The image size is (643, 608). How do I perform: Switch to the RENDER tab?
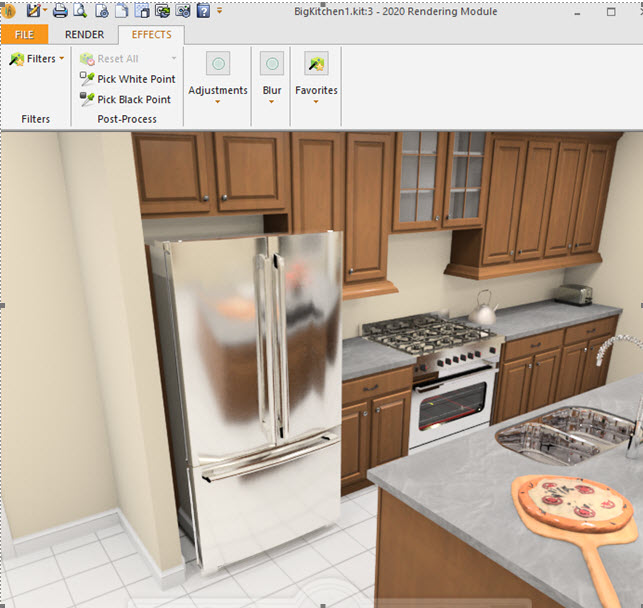point(84,34)
